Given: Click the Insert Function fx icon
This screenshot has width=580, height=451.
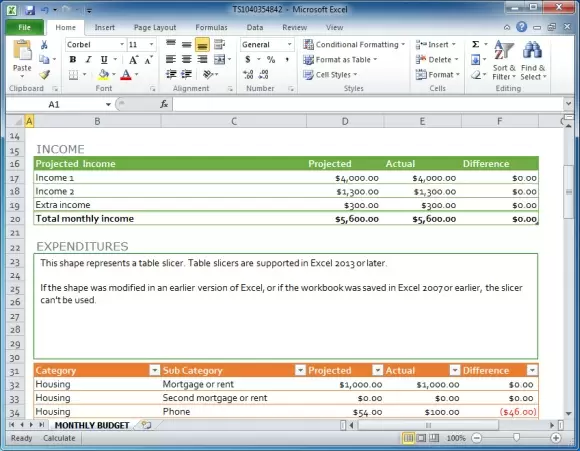Looking at the screenshot, I should [164, 104].
